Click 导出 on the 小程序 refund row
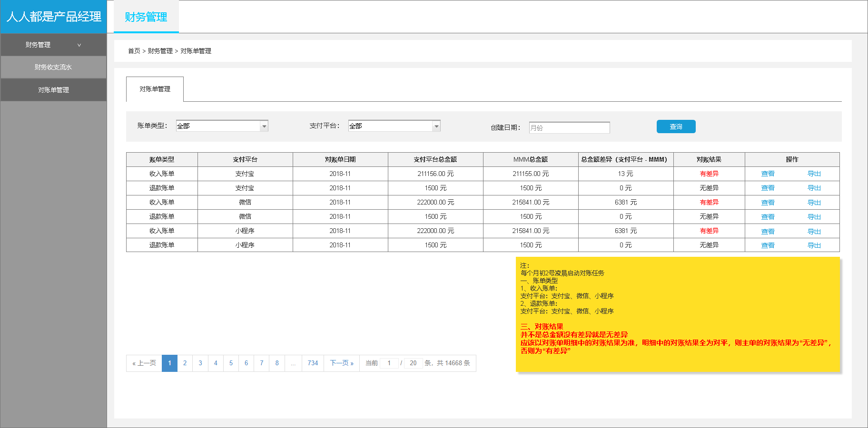The width and height of the screenshot is (868, 428). point(814,245)
